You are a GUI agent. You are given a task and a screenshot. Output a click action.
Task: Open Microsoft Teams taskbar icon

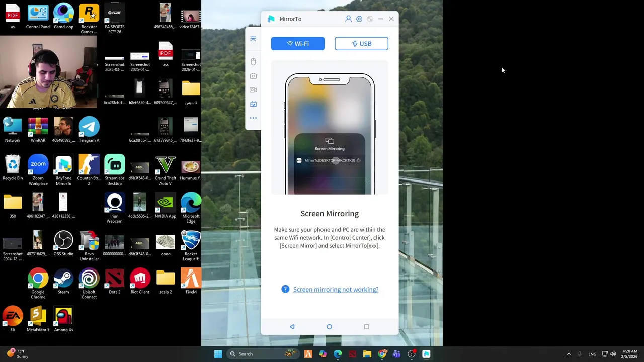[x=396, y=354]
